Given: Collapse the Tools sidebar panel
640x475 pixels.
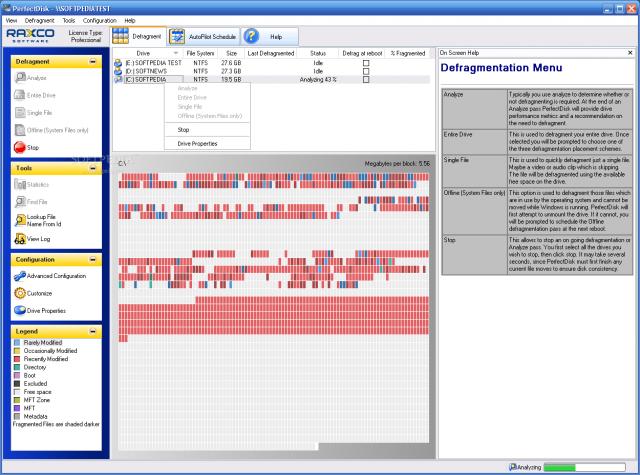Looking at the screenshot, I should click(x=93, y=168).
